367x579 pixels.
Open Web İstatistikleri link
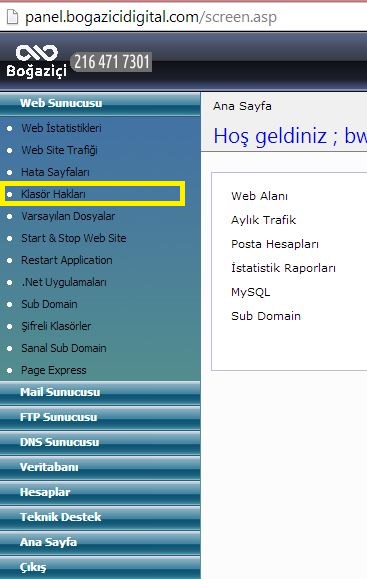tap(61, 128)
